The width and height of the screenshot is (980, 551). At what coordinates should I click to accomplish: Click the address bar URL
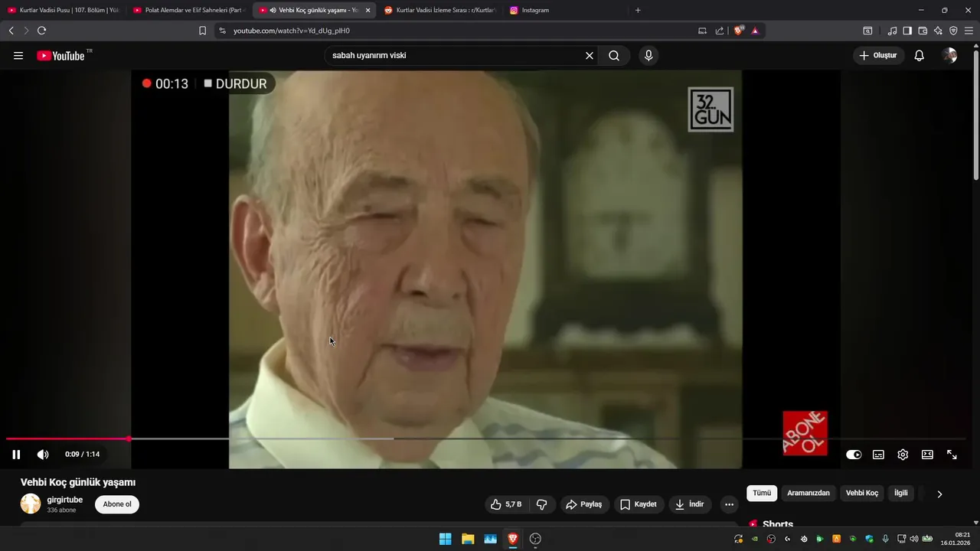coord(292,31)
